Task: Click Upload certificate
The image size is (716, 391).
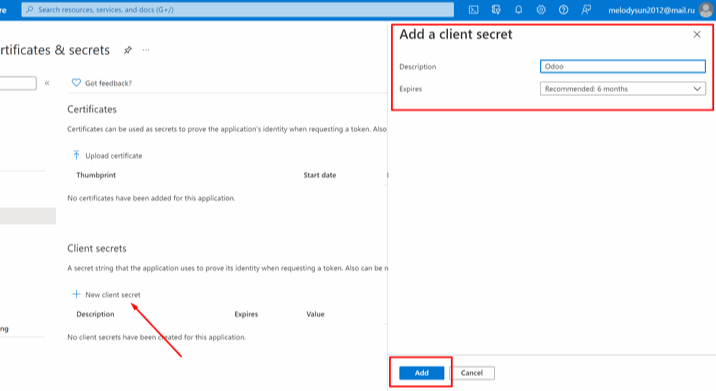Action: tap(107, 156)
